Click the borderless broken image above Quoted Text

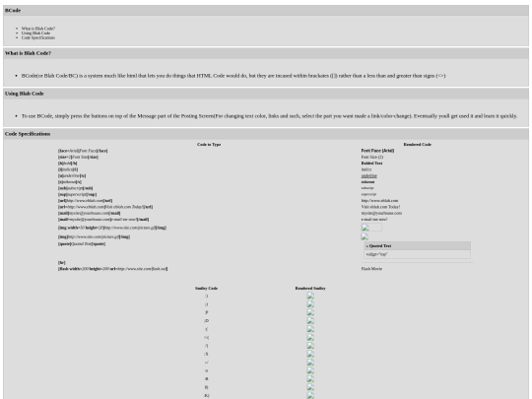point(365,236)
